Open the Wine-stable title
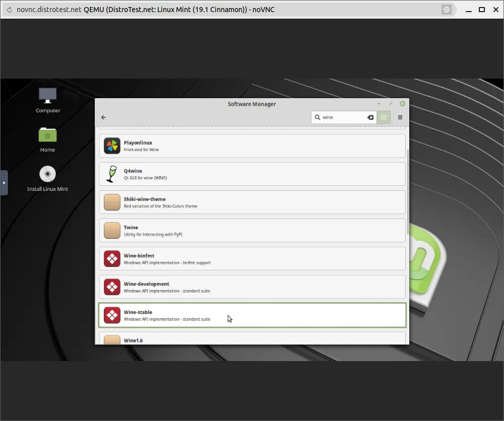Viewport: 504px width, 421px height. pyautogui.click(x=138, y=312)
